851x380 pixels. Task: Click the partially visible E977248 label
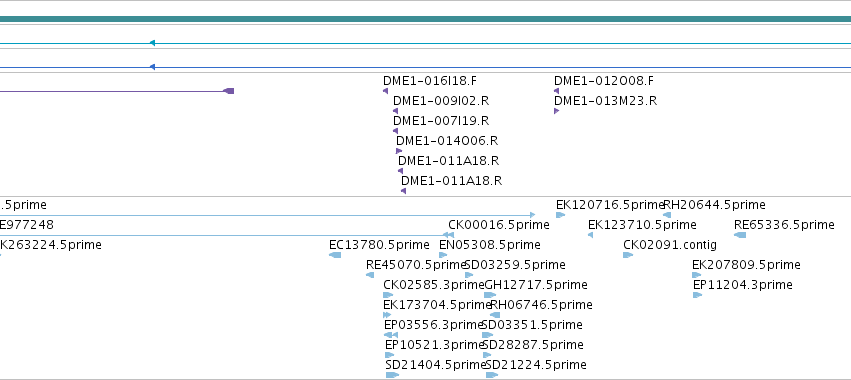[x=27, y=225]
